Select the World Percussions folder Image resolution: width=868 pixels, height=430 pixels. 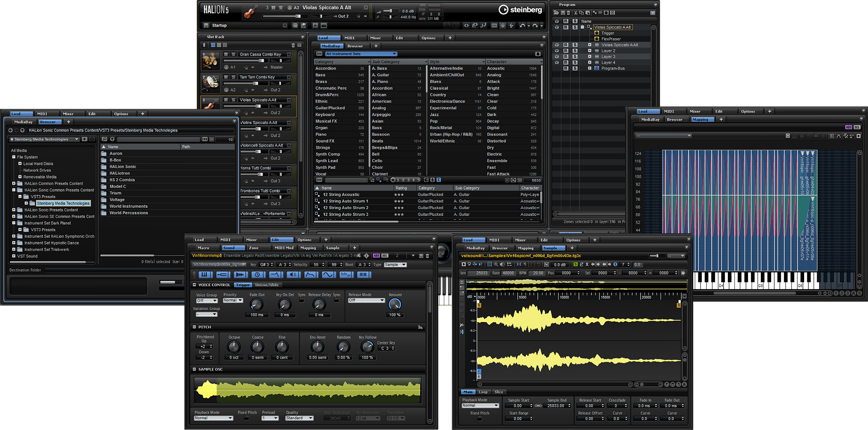(129, 213)
